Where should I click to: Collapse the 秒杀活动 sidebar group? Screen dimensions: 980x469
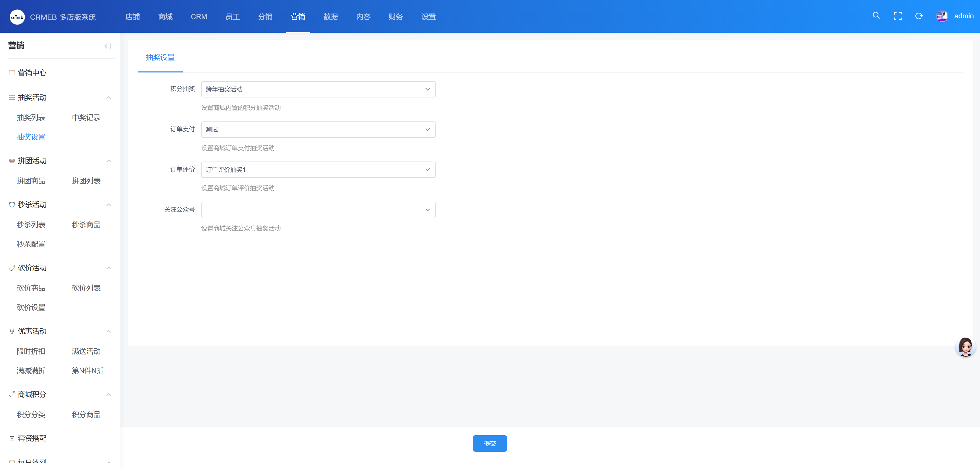point(109,205)
